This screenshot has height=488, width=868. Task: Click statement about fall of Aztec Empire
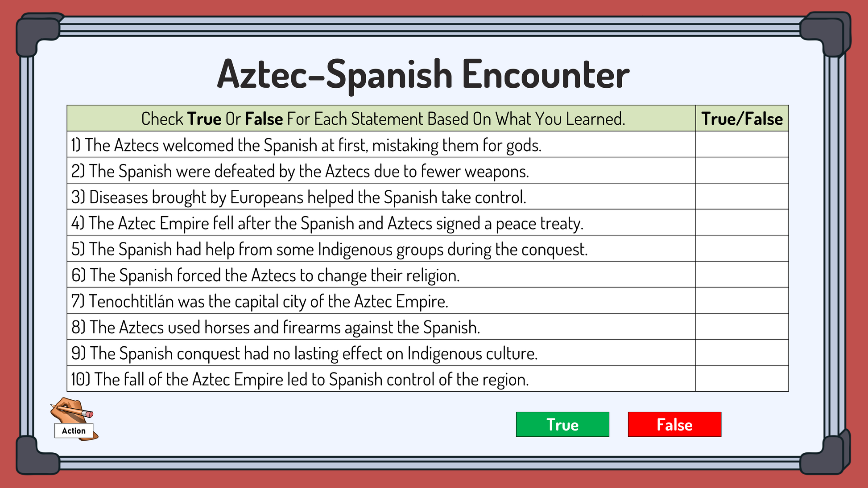300,380
